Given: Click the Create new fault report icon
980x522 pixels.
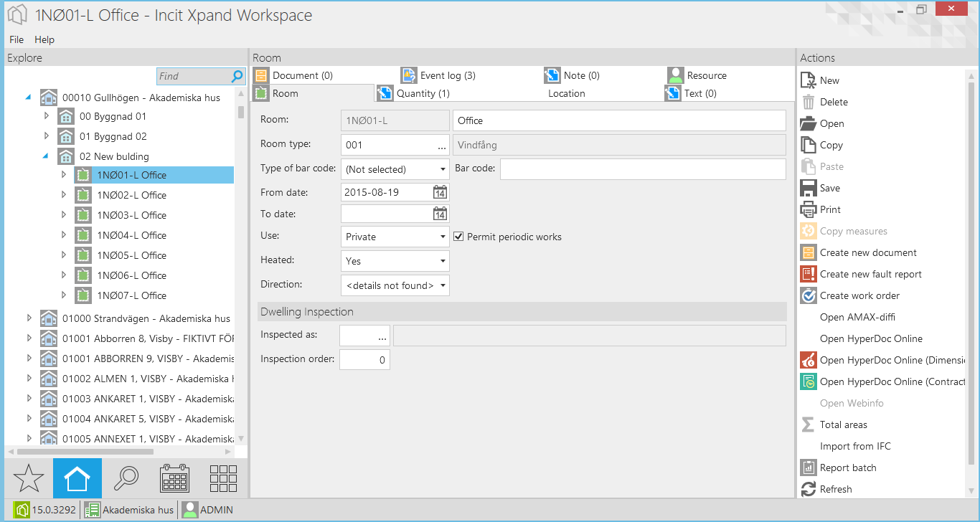Looking at the screenshot, I should pyautogui.click(x=809, y=274).
